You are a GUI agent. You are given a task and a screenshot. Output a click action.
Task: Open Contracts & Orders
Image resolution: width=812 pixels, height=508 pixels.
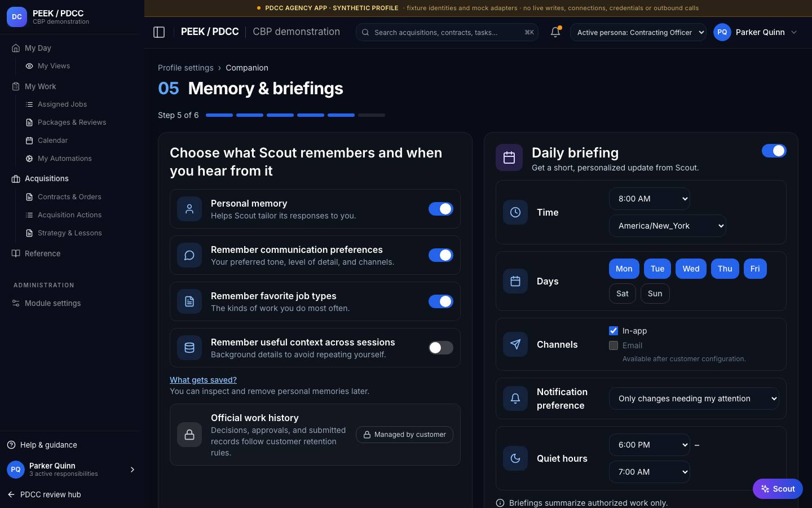[69, 197]
